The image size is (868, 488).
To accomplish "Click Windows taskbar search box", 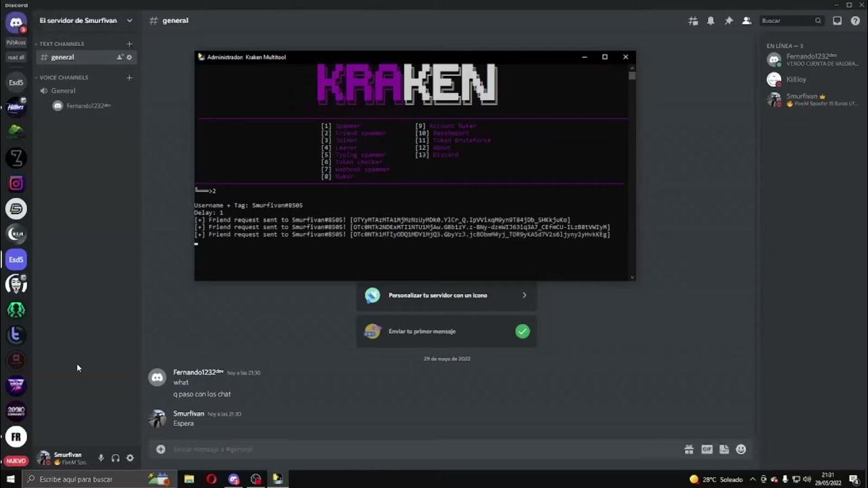I will coord(98,479).
